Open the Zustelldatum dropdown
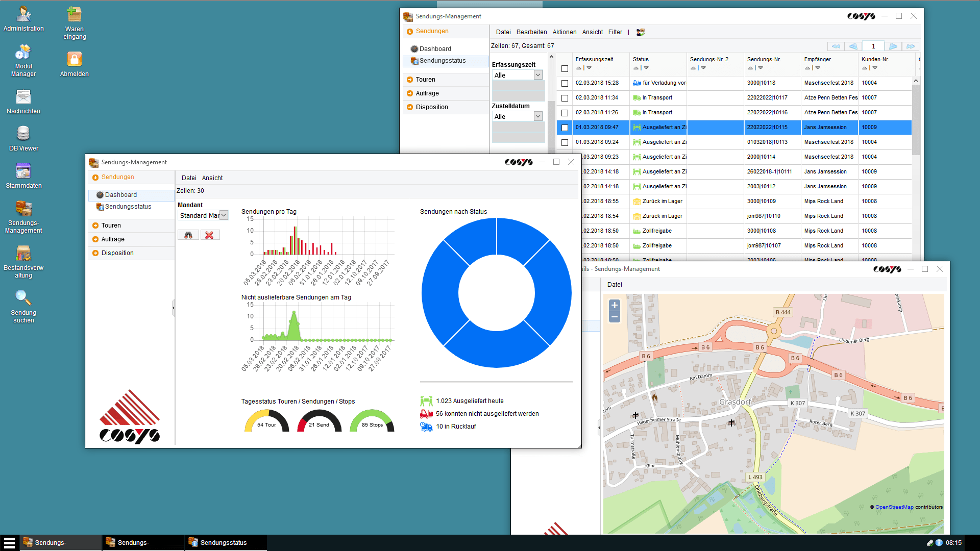This screenshot has width=980, height=551. coord(517,116)
